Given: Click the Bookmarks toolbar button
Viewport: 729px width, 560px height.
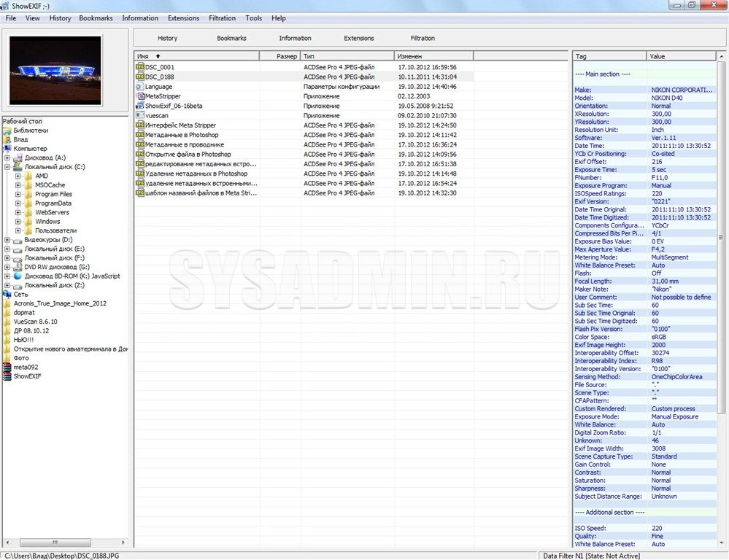Looking at the screenshot, I should (x=231, y=38).
